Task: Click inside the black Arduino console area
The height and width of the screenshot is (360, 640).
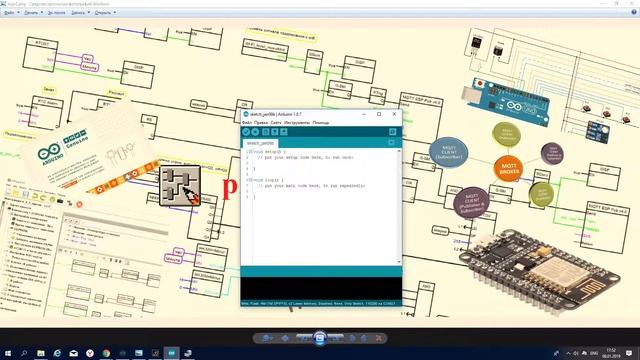Action: [x=321, y=289]
